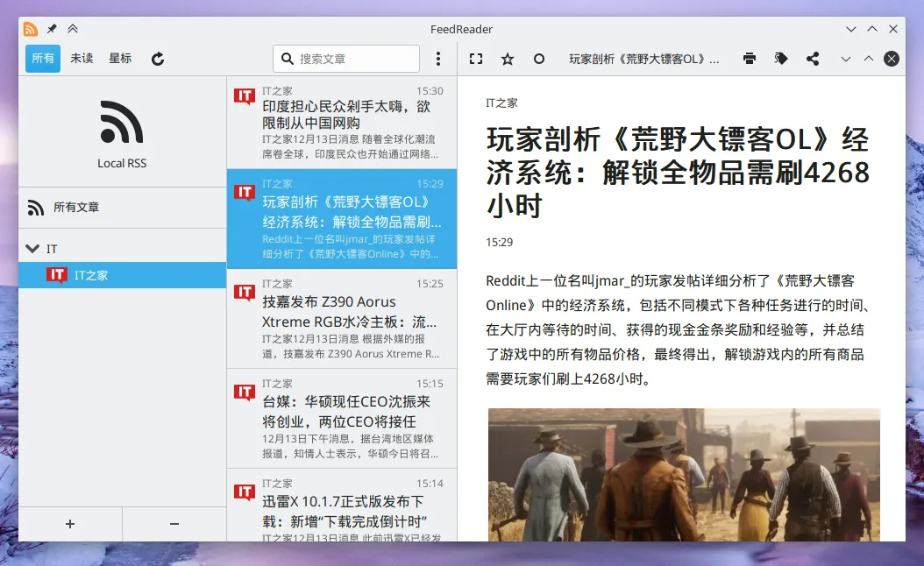Viewport: 924px width, 566px height.
Task: Open article 台媒：华硕现任CEO沈振来将创业
Action: pyautogui.click(x=342, y=419)
